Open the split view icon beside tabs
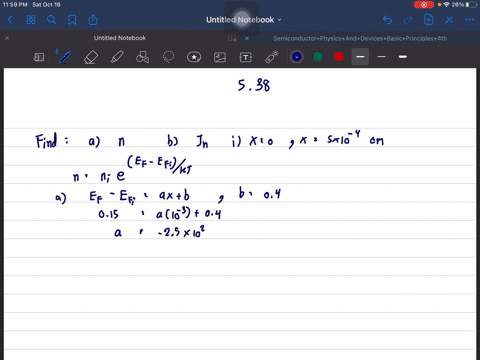 tap(232, 38)
